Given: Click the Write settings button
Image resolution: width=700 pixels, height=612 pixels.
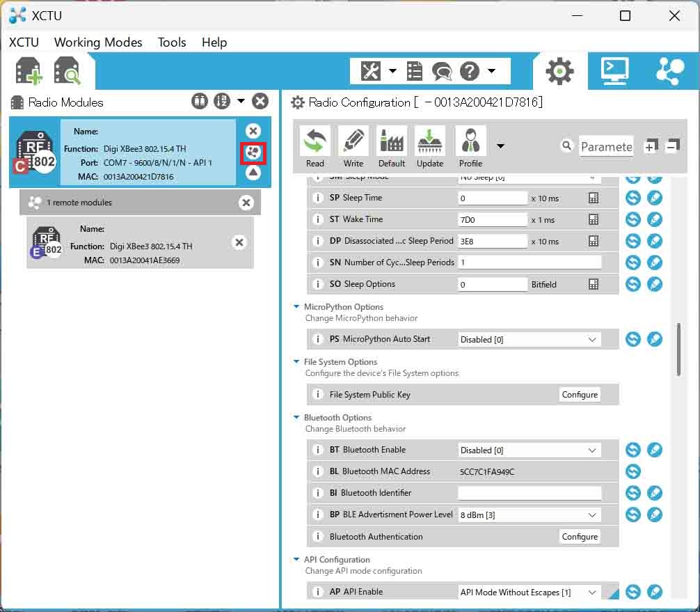Looking at the screenshot, I should pos(353,148).
